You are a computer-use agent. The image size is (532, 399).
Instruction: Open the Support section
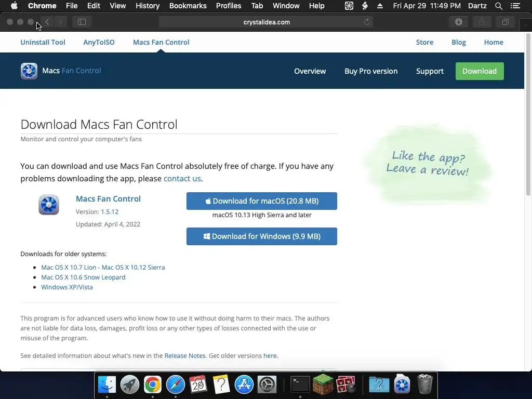pyautogui.click(x=430, y=71)
